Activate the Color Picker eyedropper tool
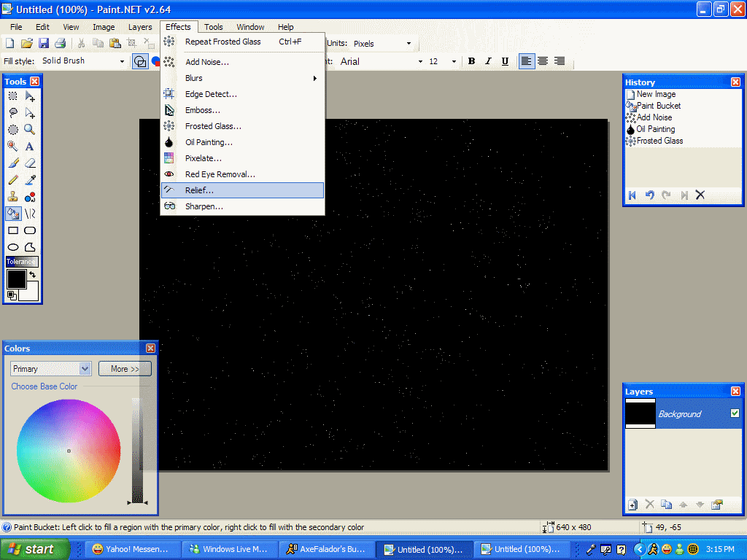747x560 pixels. point(30,180)
